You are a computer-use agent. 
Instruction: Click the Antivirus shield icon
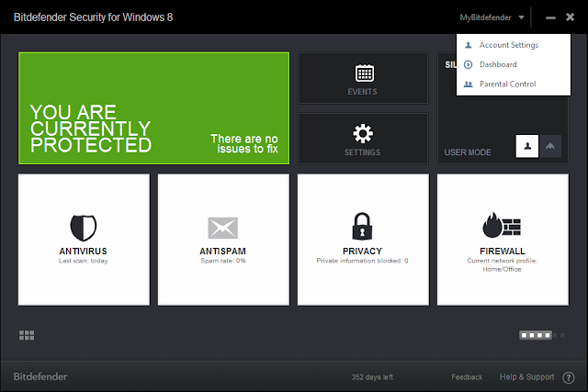84,228
